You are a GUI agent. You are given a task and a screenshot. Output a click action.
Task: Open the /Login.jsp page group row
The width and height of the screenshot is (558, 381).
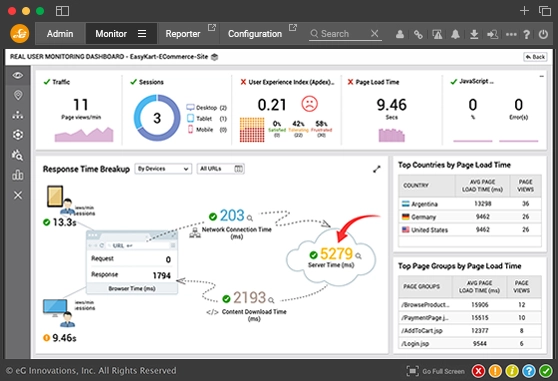[470, 344]
